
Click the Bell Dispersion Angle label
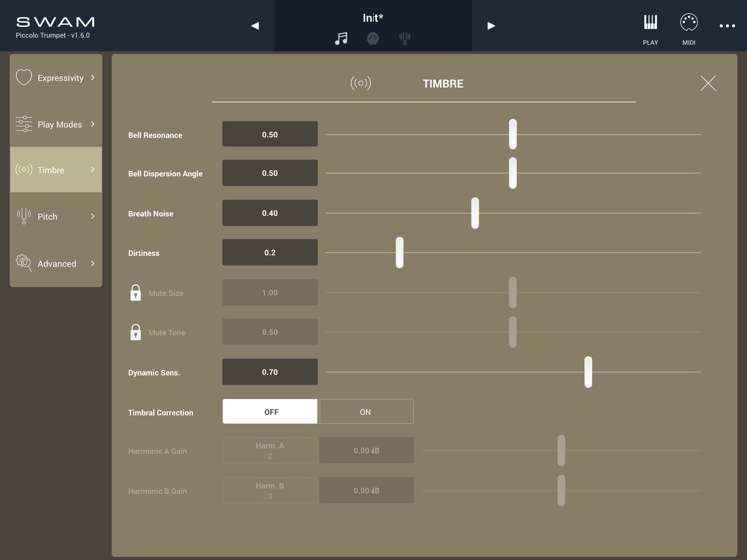click(165, 174)
